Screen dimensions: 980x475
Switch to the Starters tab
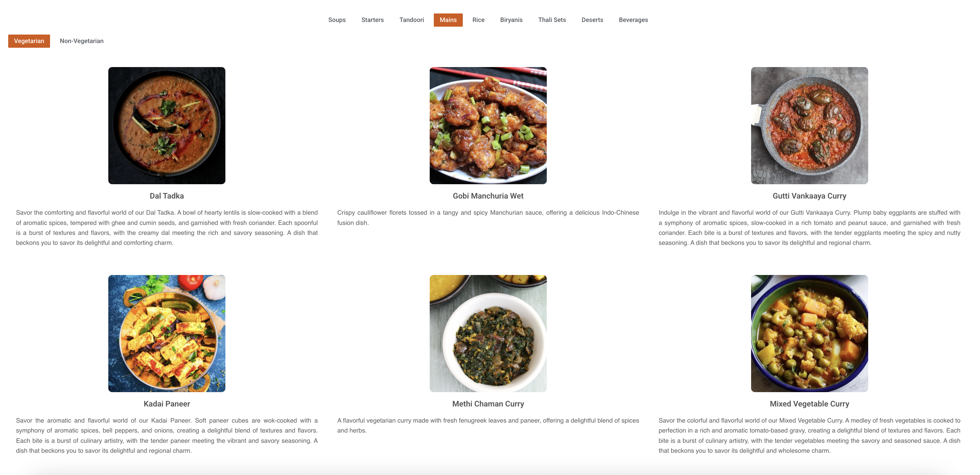pos(372,20)
